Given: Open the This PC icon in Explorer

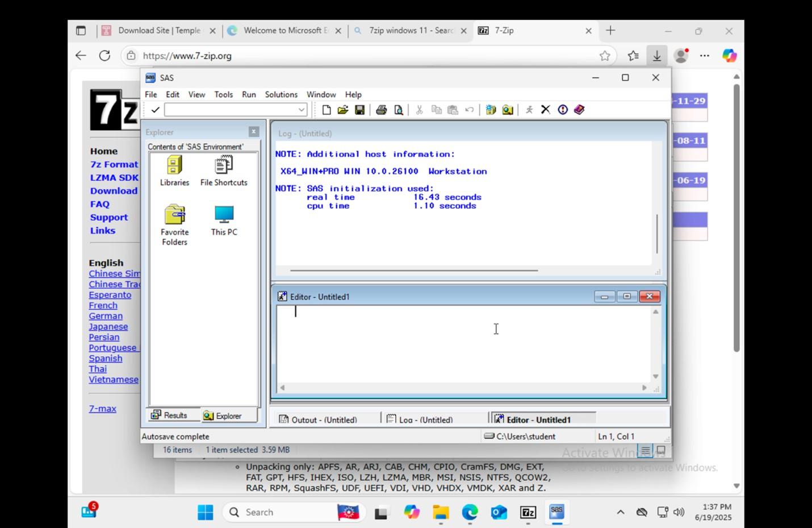Looking at the screenshot, I should pos(224,221).
